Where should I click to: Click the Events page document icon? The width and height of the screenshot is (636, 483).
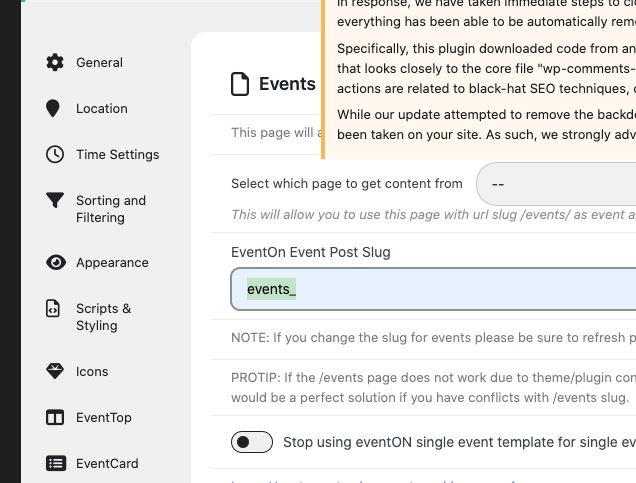pos(240,84)
